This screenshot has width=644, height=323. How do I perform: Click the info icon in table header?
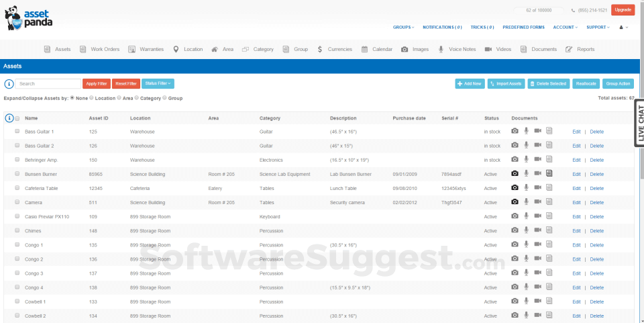tap(9, 118)
